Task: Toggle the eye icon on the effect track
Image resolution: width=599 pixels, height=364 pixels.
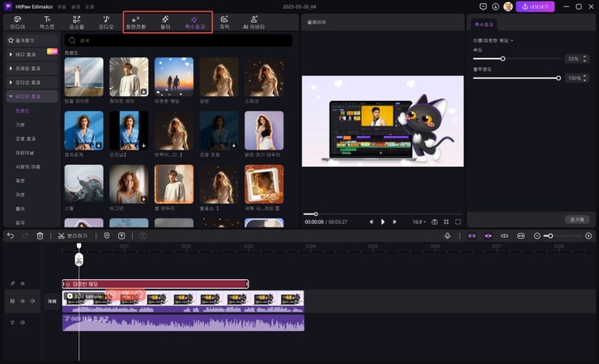Action: click(23, 283)
